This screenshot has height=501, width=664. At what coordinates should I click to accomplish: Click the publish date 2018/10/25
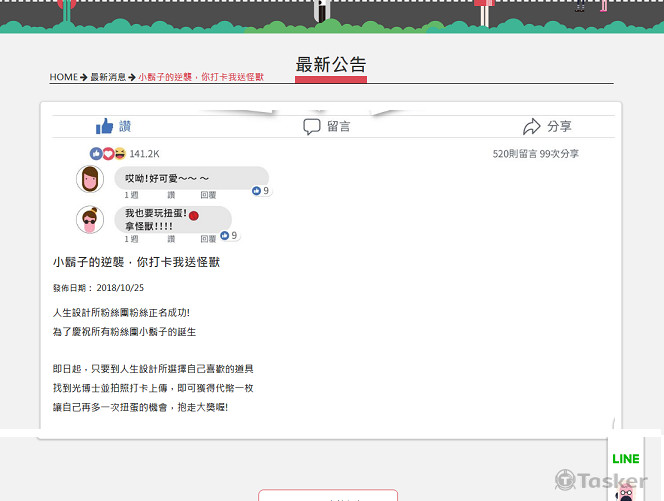pyautogui.click(x=120, y=288)
